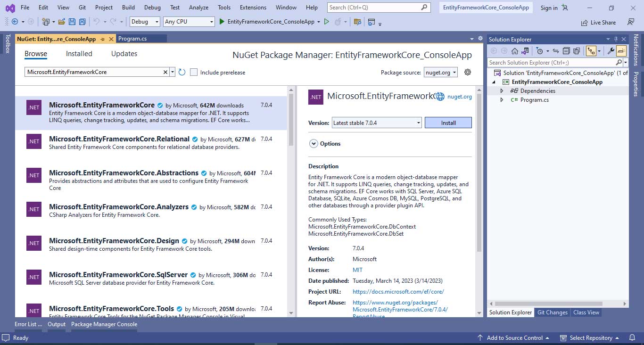Install Microsoft.EntityFrameworkCore package
This screenshot has height=345, width=644.
pos(448,123)
